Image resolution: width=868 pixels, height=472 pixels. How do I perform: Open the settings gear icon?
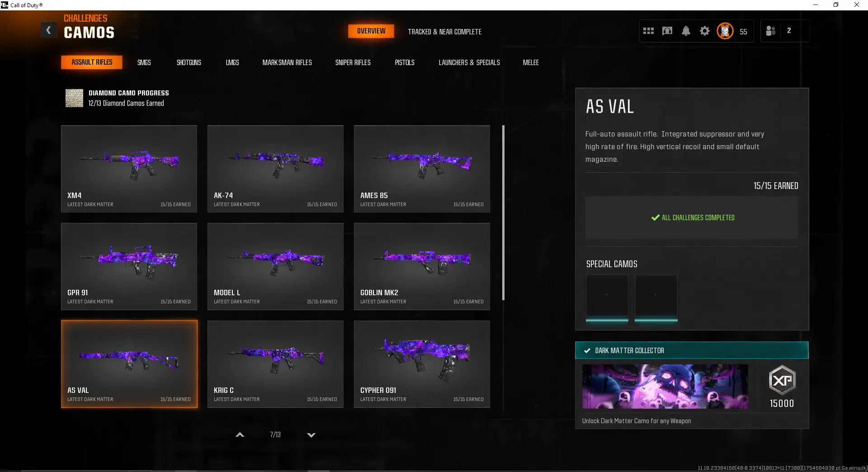tap(705, 31)
